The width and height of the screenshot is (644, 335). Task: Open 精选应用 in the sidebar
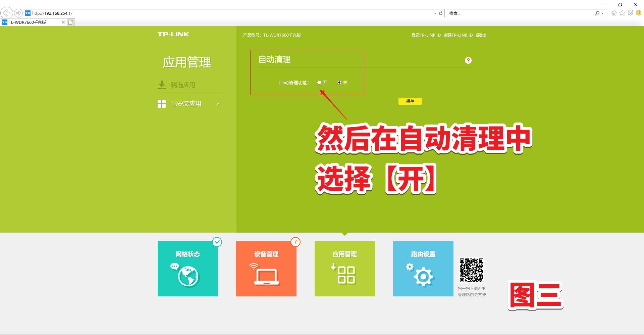coord(183,85)
